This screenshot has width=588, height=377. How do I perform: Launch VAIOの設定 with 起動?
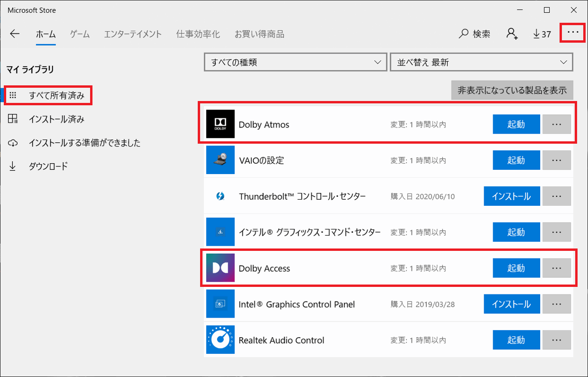[x=516, y=160]
